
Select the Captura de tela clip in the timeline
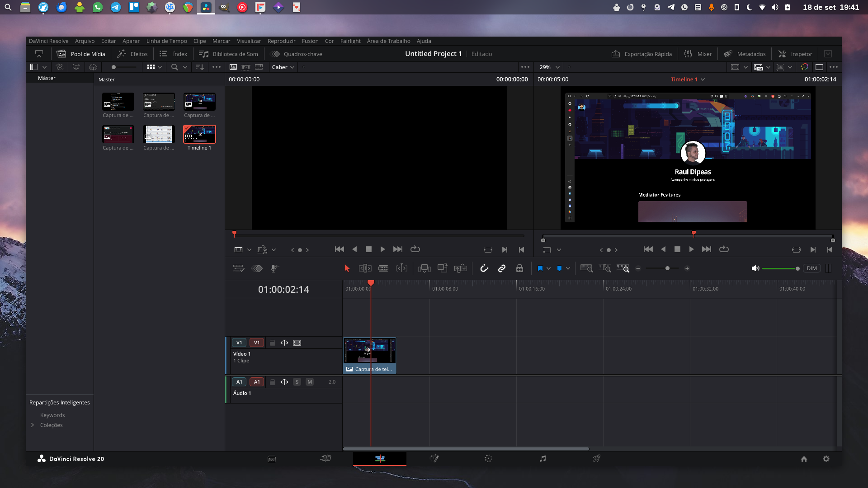click(x=369, y=355)
